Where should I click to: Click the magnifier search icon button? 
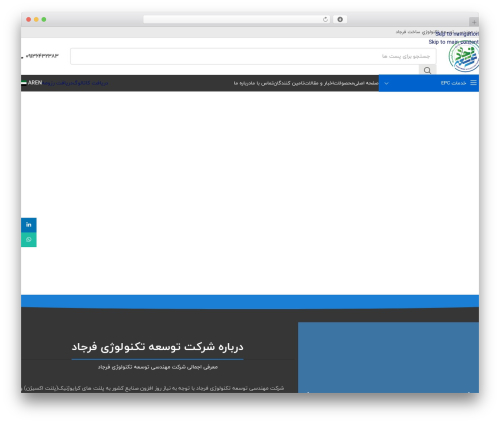click(x=427, y=70)
